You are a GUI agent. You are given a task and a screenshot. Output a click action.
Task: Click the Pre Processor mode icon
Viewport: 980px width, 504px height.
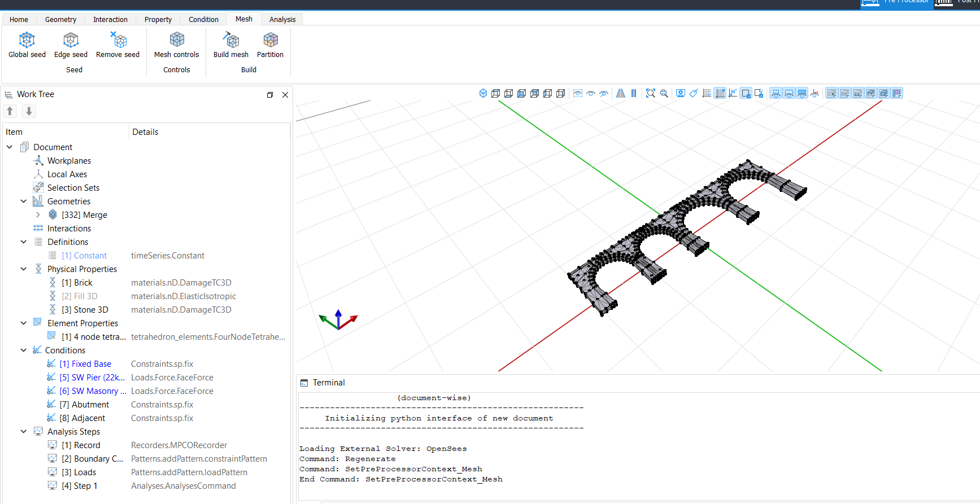(870, 3)
